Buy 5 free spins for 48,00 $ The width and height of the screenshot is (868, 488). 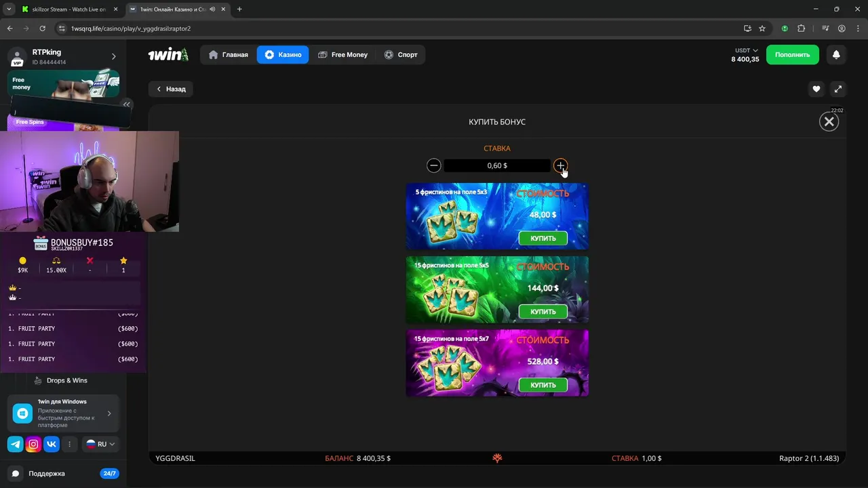coord(543,239)
